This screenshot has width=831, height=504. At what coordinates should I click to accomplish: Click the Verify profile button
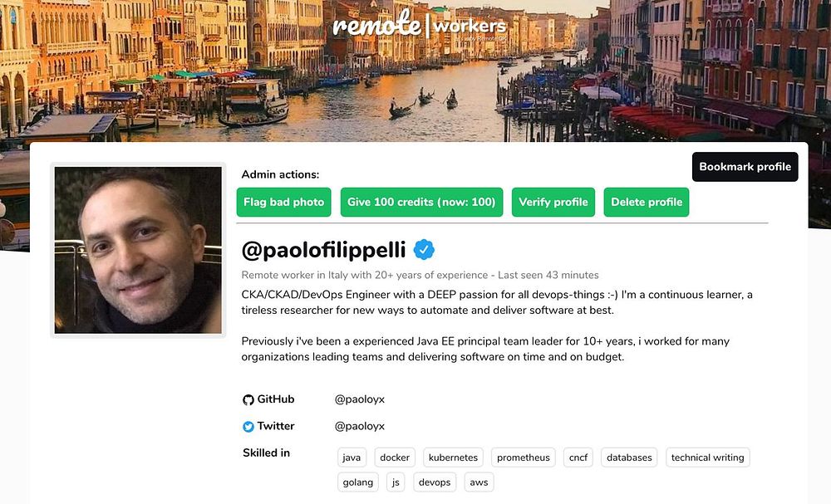[x=553, y=203]
